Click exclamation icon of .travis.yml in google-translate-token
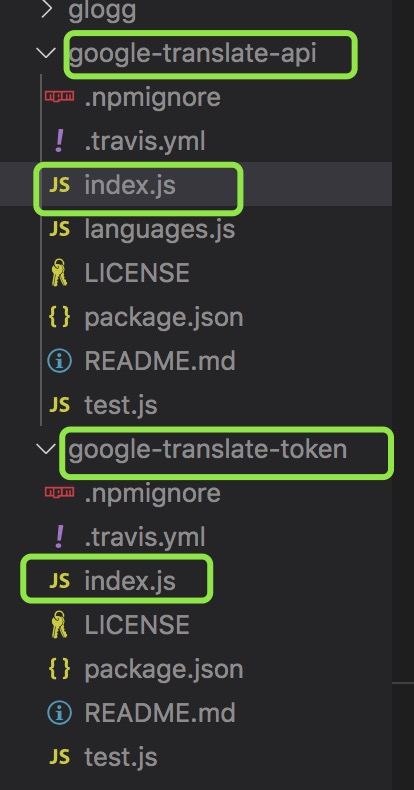 pyautogui.click(x=59, y=538)
